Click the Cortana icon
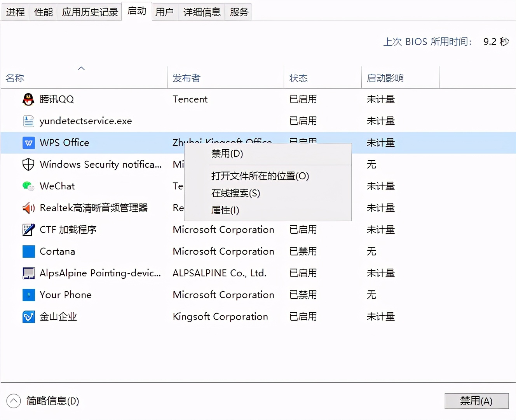 pos(28,252)
